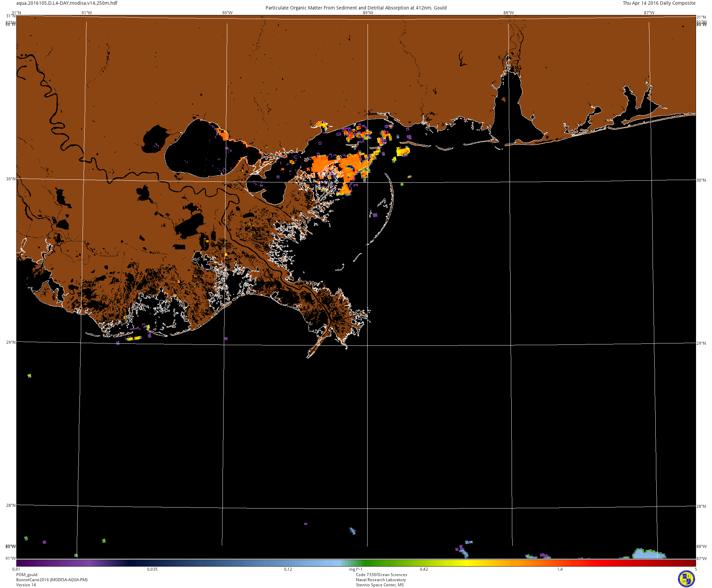The width and height of the screenshot is (712, 588).
Task: Click the Code 7330/Ocean Sciences text
Action: pyautogui.click(x=381, y=575)
